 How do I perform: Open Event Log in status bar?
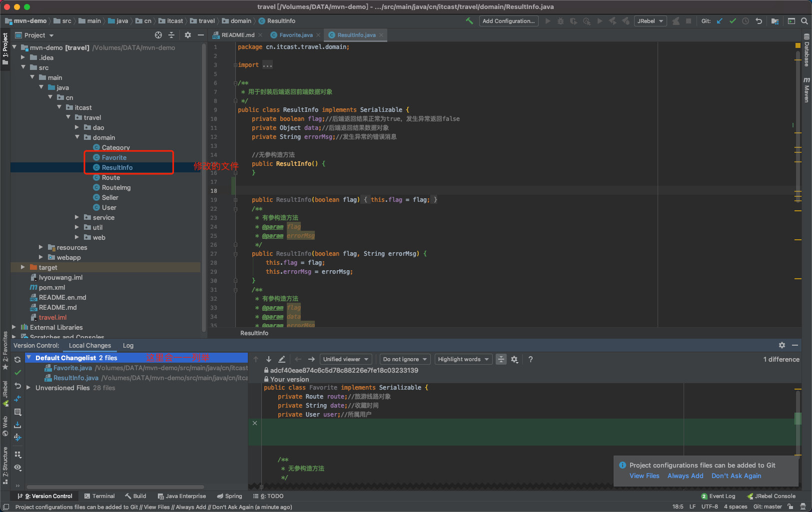pos(719,496)
